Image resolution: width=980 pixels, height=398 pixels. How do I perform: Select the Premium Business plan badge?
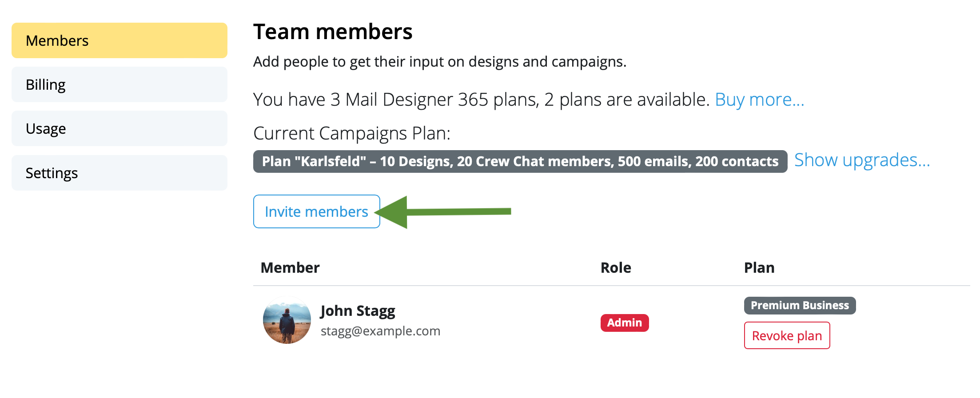(x=800, y=306)
